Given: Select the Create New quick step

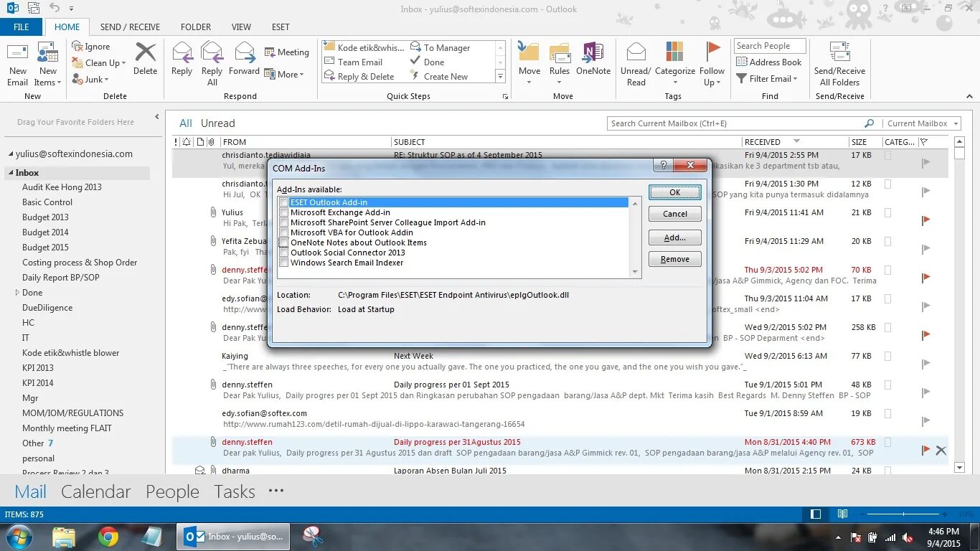Looking at the screenshot, I should tap(438, 77).
